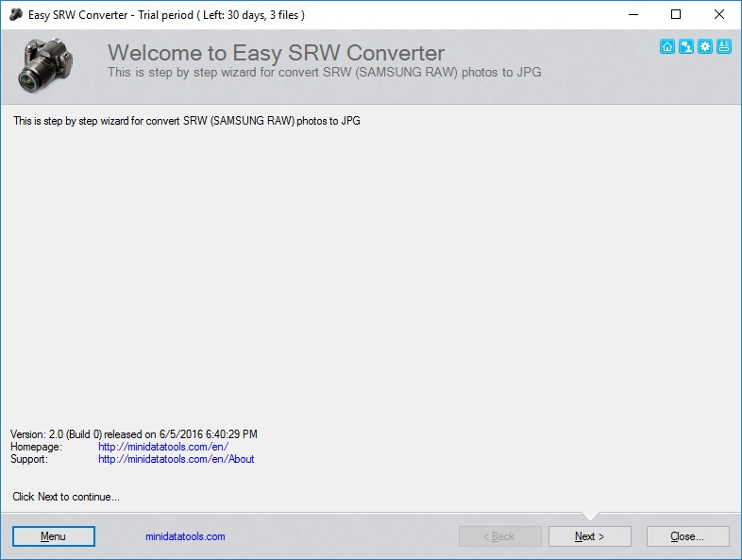Click the 'Welcome to Easy SRW Converter' heading
742x560 pixels.
(276, 53)
